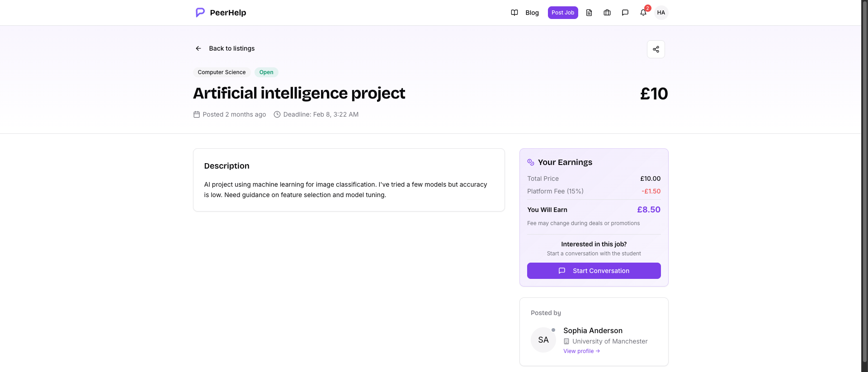The height and width of the screenshot is (372, 868).
Task: Click the Deadline: Feb 8, 3:22 AM text
Action: (x=321, y=114)
